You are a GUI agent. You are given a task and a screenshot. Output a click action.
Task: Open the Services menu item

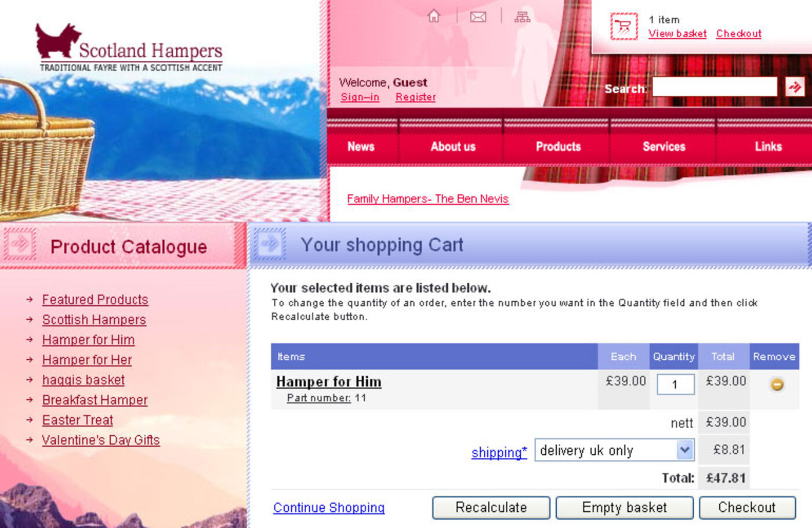[x=664, y=147]
